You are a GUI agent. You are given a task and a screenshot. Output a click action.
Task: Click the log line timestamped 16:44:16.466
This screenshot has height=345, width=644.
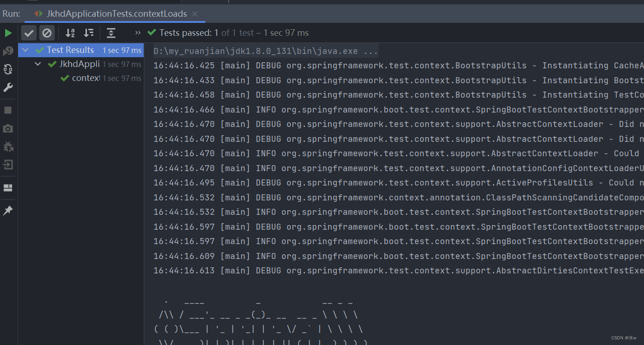pyautogui.click(x=398, y=110)
